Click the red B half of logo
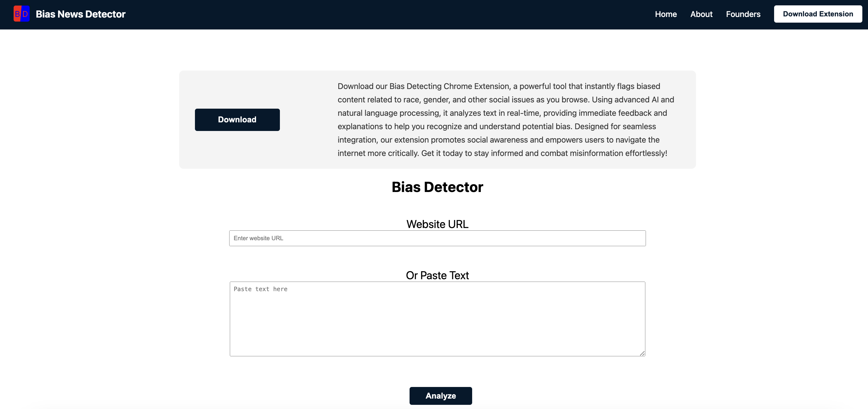The height and width of the screenshot is (409, 868). coord(17,14)
